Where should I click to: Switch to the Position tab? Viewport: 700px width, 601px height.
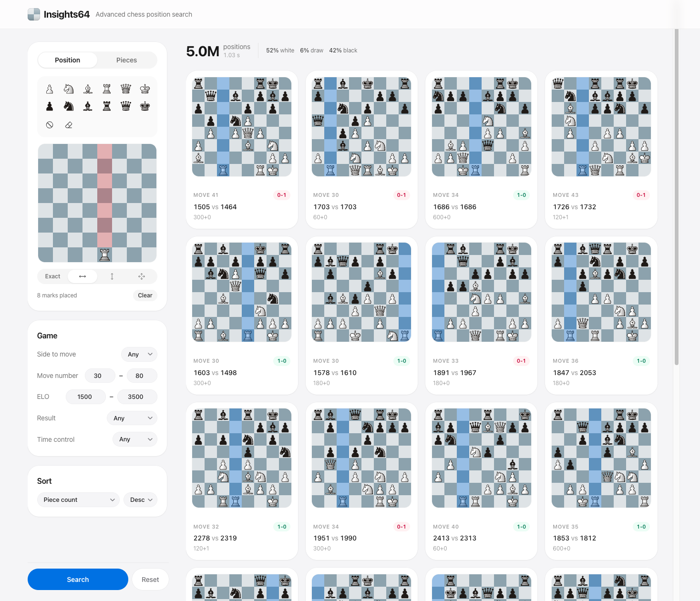click(x=67, y=60)
